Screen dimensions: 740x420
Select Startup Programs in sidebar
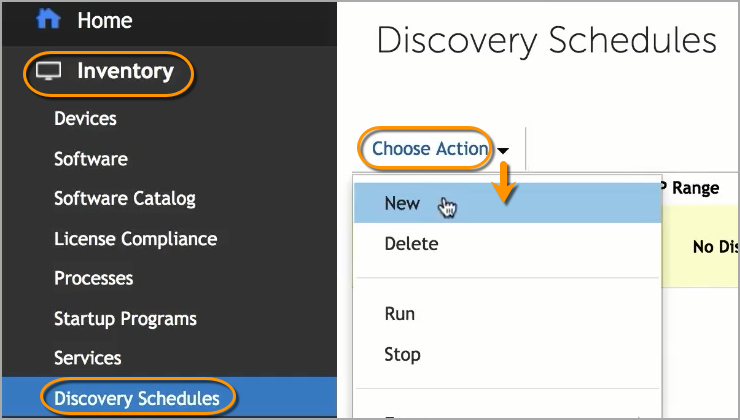tap(125, 319)
